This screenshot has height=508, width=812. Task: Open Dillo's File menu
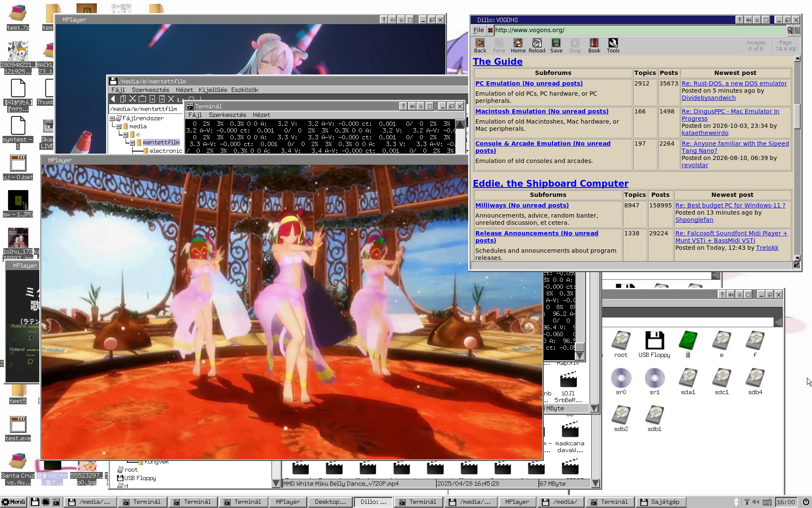(479, 30)
